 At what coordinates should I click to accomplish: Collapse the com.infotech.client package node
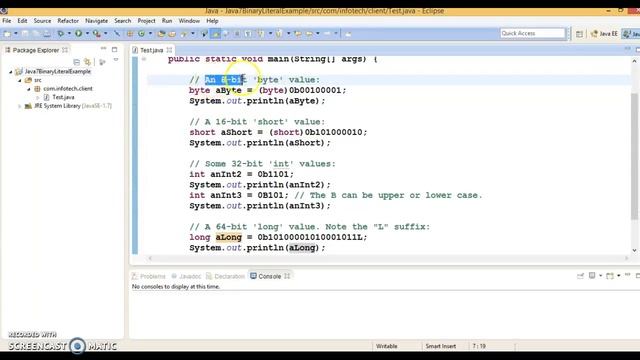pos(29,89)
